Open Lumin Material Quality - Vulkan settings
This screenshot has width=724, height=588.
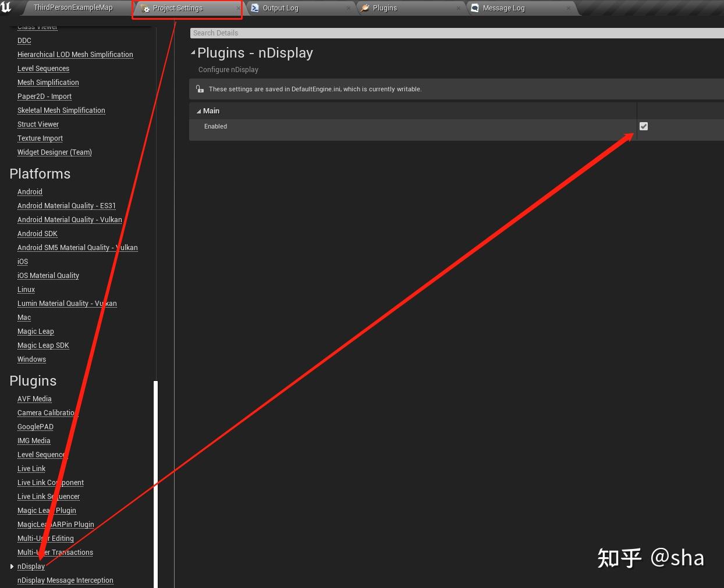point(67,304)
